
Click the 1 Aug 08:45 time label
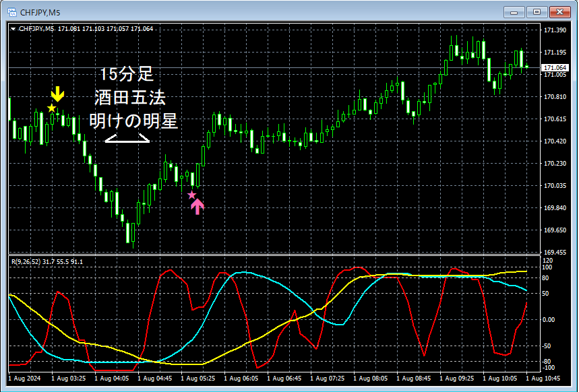point(414,379)
